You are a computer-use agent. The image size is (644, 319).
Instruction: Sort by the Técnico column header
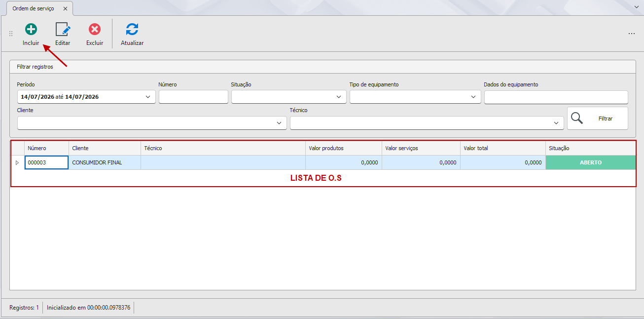coord(223,148)
